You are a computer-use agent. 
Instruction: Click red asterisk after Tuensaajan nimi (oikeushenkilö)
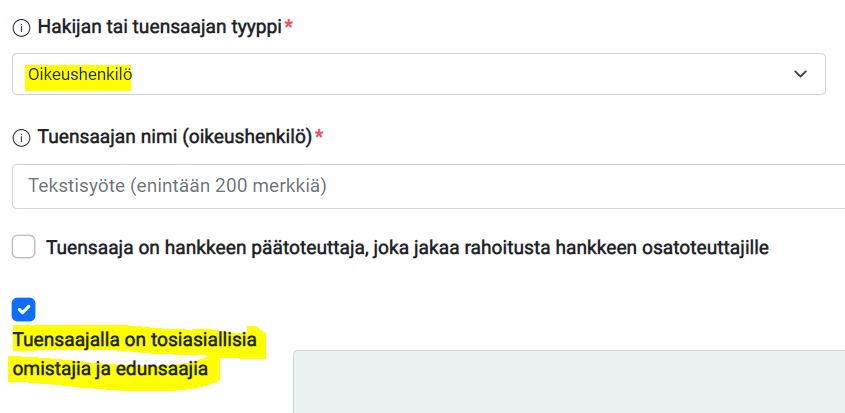(x=319, y=136)
